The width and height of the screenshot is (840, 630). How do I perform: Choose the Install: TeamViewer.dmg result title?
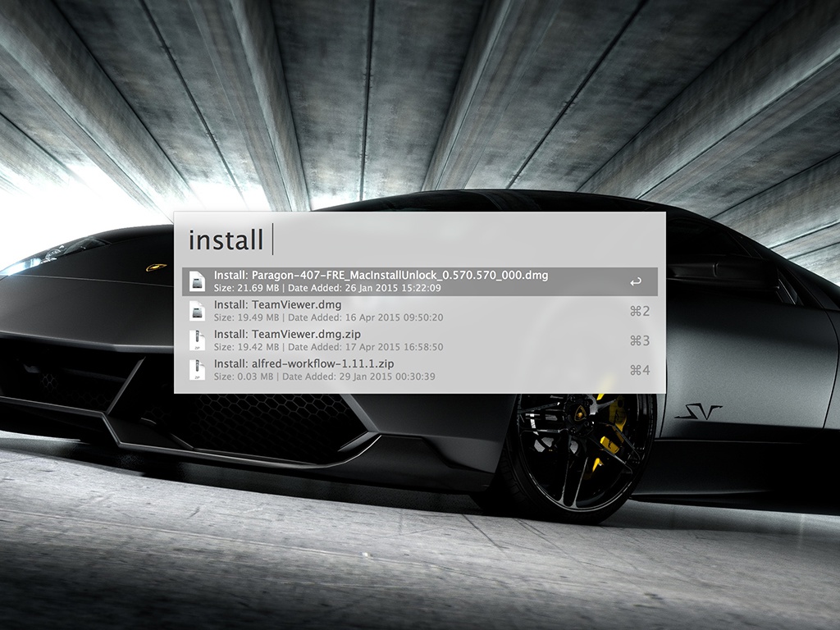click(277, 305)
